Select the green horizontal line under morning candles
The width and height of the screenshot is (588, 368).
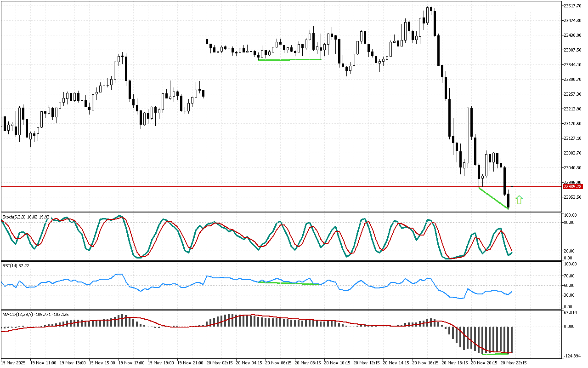(x=289, y=59)
